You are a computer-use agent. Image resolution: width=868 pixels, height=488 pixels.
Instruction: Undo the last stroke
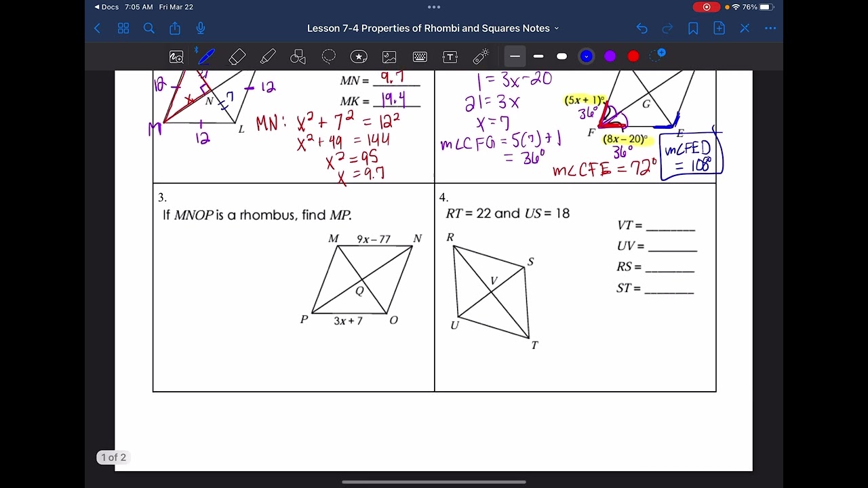click(642, 28)
